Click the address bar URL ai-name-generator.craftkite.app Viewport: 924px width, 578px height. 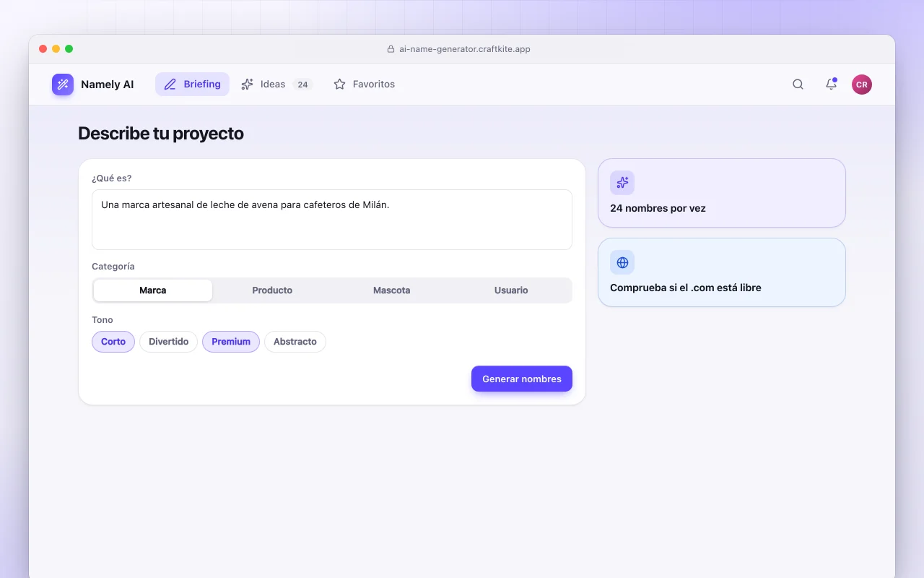(465, 49)
